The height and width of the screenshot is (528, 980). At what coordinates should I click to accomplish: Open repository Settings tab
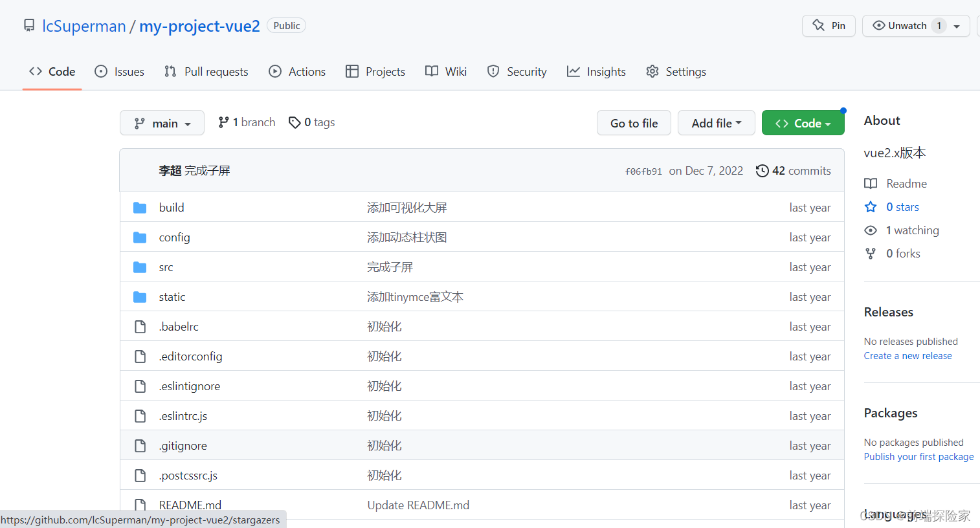click(676, 72)
